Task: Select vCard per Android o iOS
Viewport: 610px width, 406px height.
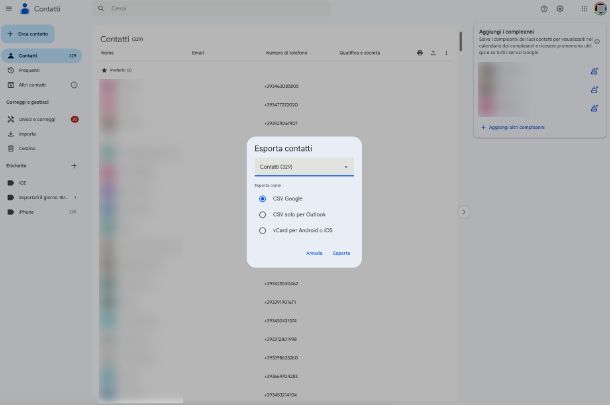Action: (262, 230)
